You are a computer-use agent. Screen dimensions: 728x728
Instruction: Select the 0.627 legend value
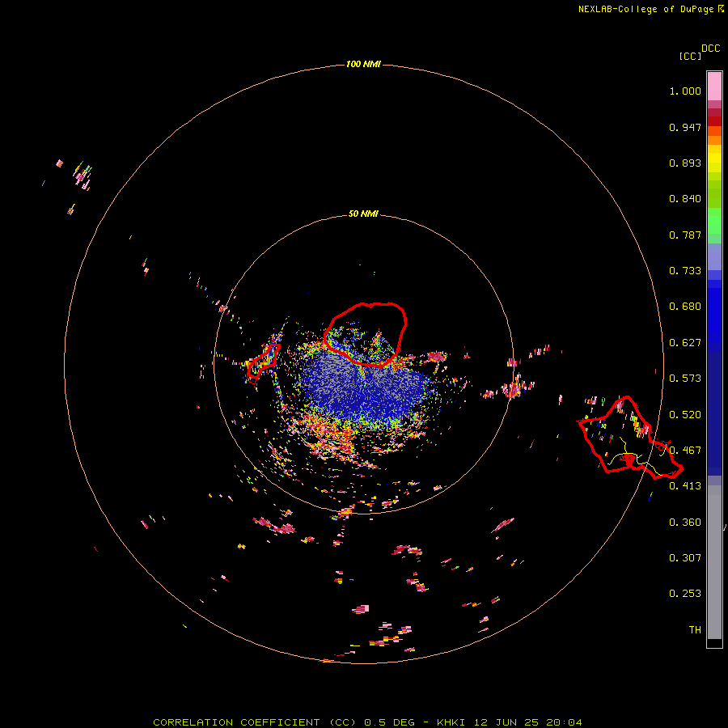tap(685, 343)
